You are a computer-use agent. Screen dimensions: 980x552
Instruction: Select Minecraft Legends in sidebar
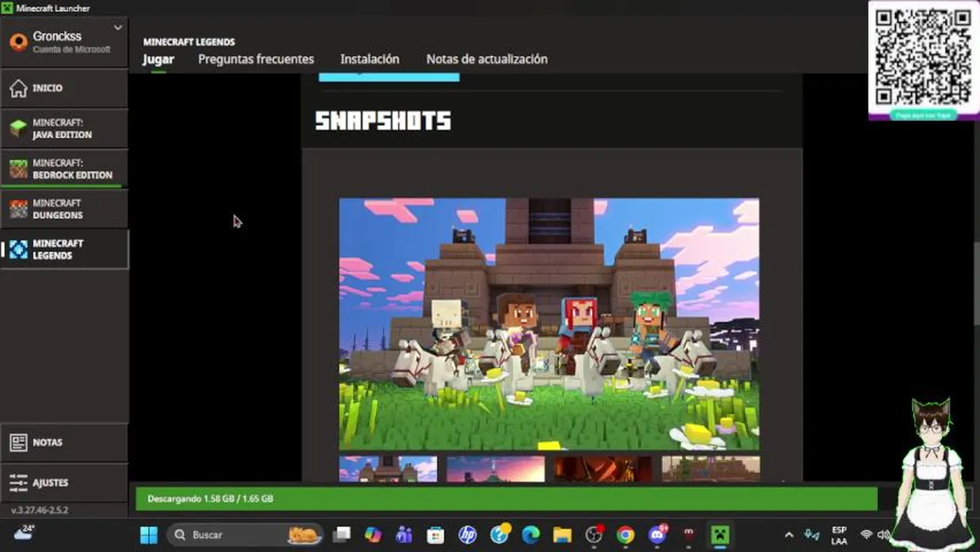[x=64, y=249]
